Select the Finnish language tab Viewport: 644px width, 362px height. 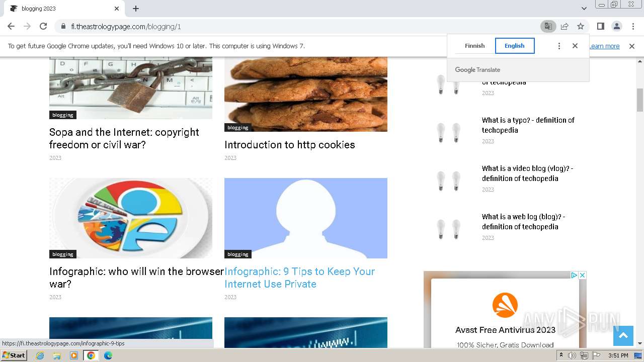coord(474,46)
